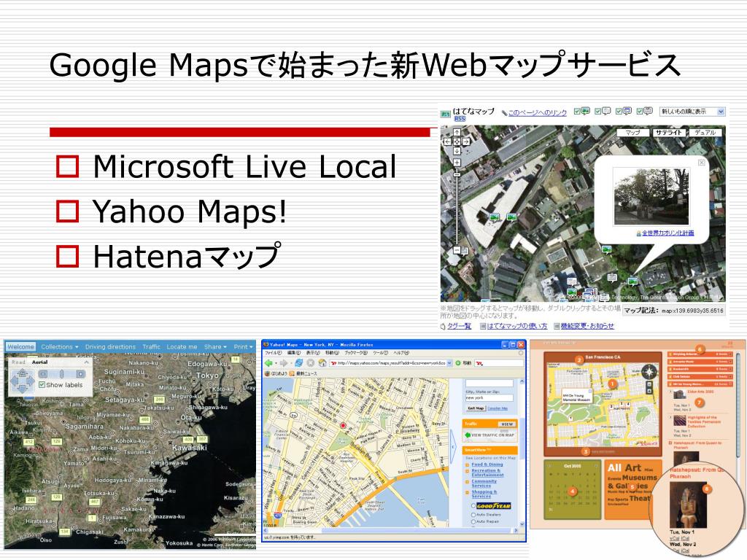Open the Print dropdown menu
Viewport: 747px width, 560px height.
tap(243, 346)
